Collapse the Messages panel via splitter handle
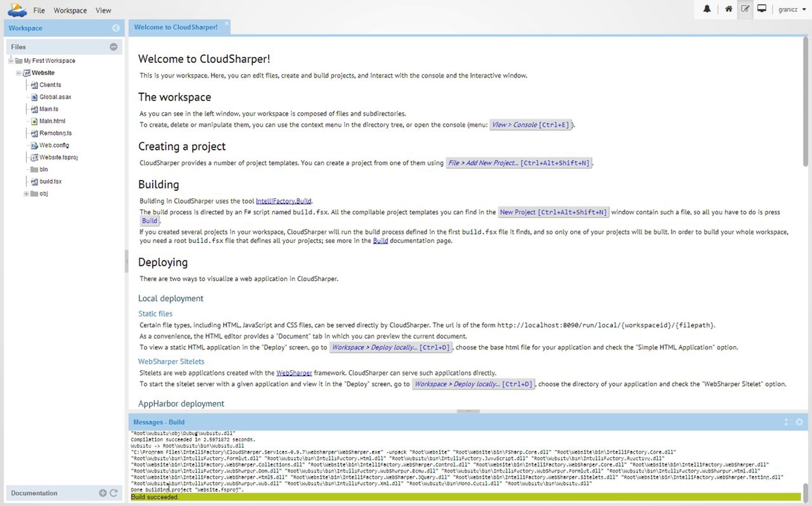Screen dimensions: 812x506 point(468,411)
